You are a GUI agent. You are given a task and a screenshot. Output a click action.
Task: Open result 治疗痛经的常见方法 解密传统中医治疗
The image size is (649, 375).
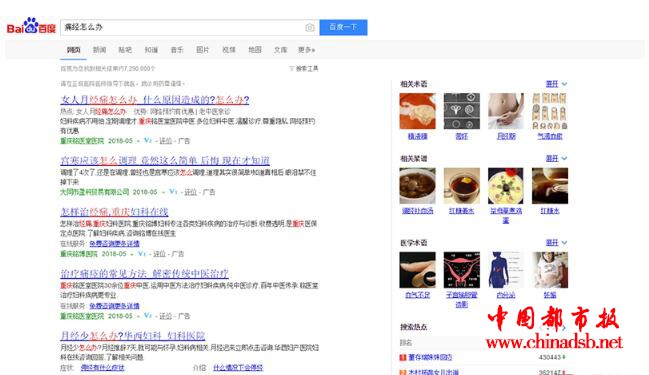click(x=144, y=274)
